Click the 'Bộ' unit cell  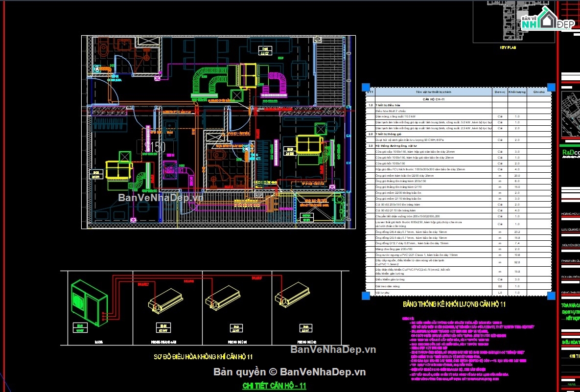500,286
